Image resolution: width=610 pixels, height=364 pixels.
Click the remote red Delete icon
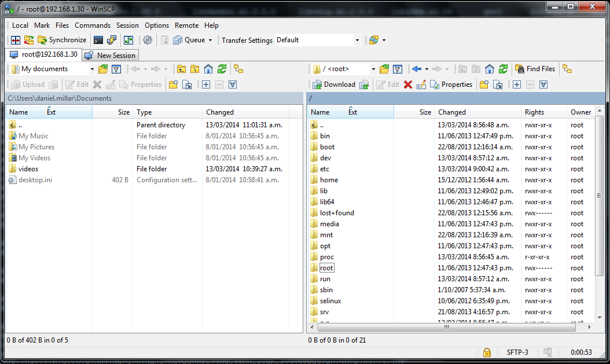click(x=407, y=84)
